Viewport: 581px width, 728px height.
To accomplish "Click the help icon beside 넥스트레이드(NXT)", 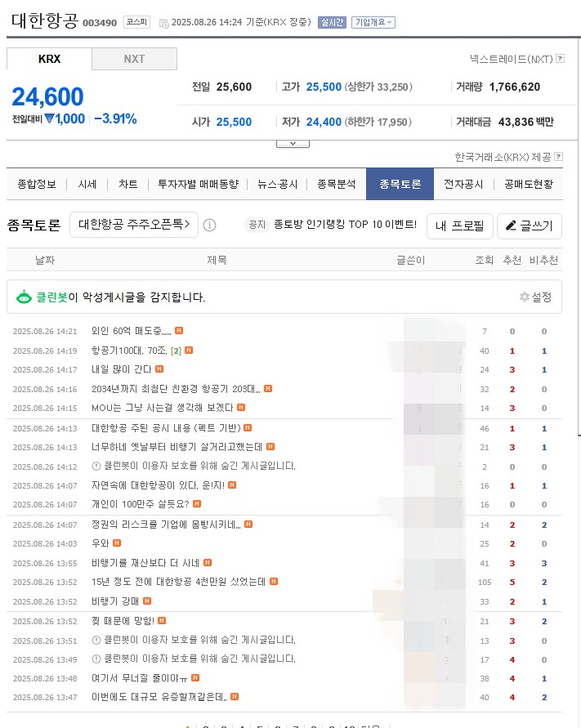I will 560,59.
